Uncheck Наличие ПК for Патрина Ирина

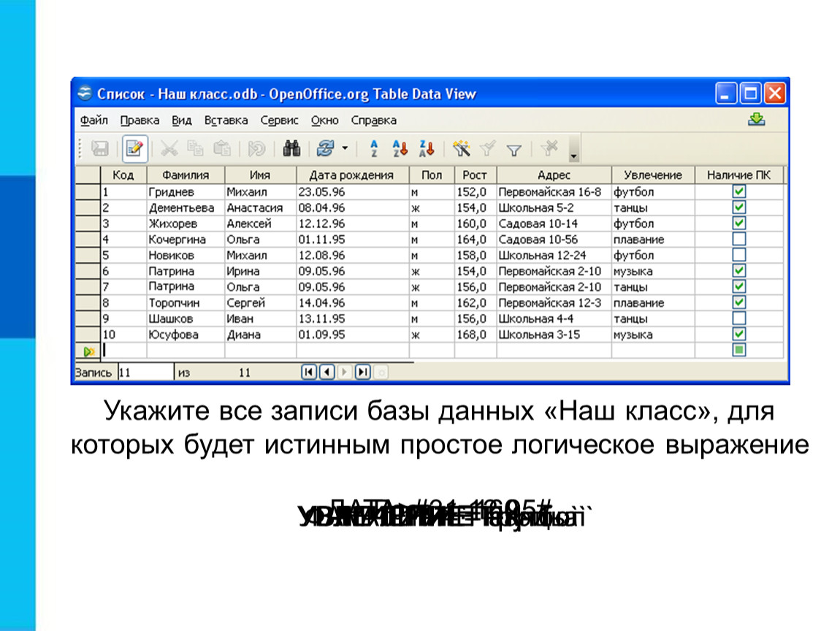(x=738, y=270)
